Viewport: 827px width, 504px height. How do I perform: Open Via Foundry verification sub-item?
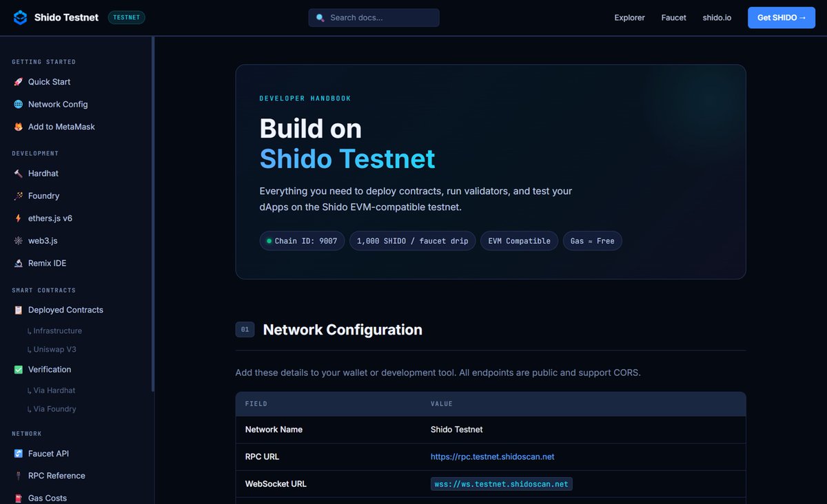(52, 409)
